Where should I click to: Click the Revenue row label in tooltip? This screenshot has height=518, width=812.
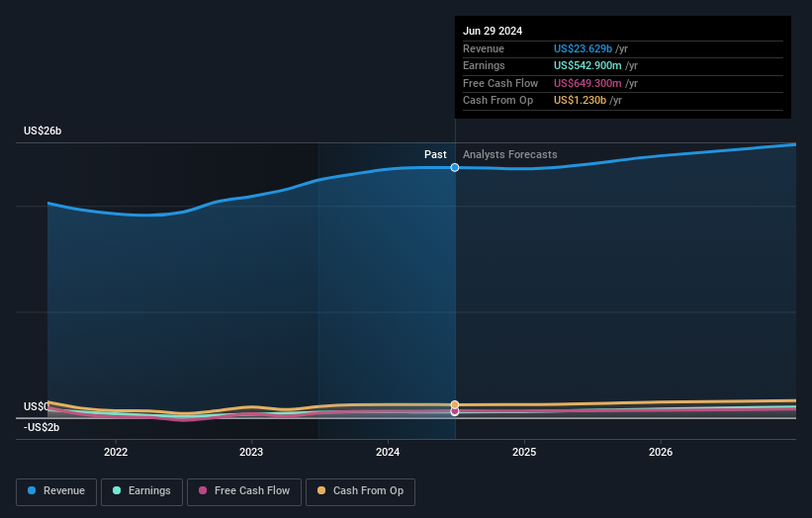coord(484,48)
